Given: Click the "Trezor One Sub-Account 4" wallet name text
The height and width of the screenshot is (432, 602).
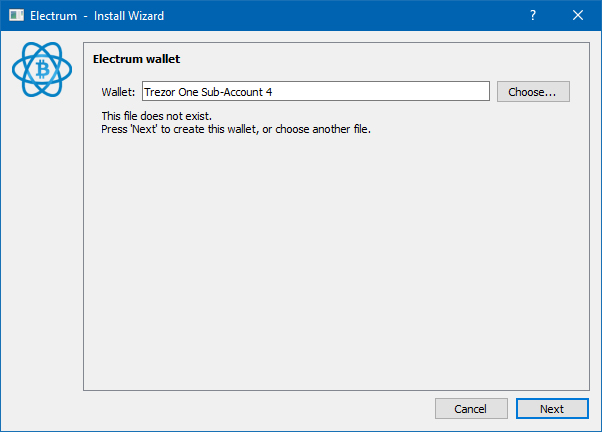Looking at the screenshot, I should (x=208, y=92).
